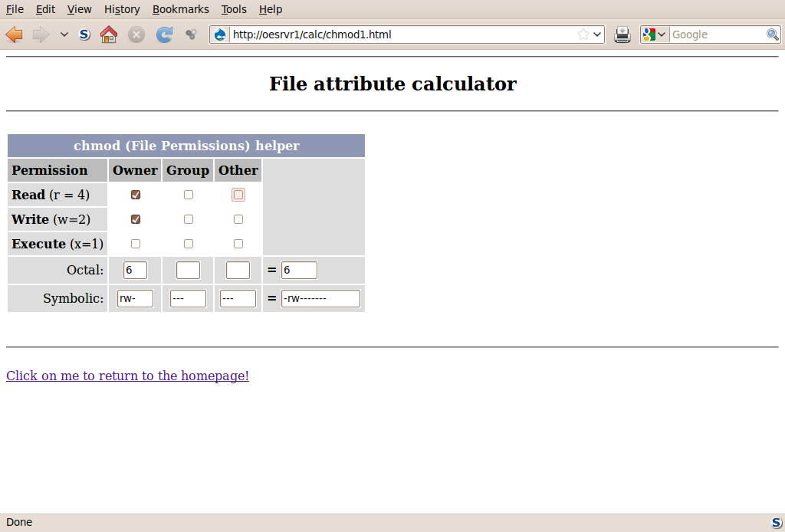Open the Tools menu
Viewport: 785px width, 532px height.
click(x=234, y=9)
